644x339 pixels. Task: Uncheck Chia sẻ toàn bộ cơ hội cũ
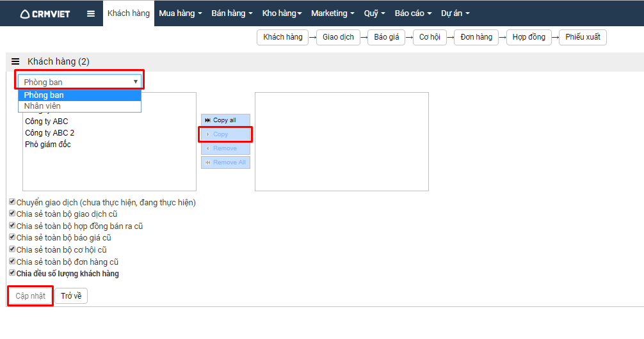pos(12,249)
